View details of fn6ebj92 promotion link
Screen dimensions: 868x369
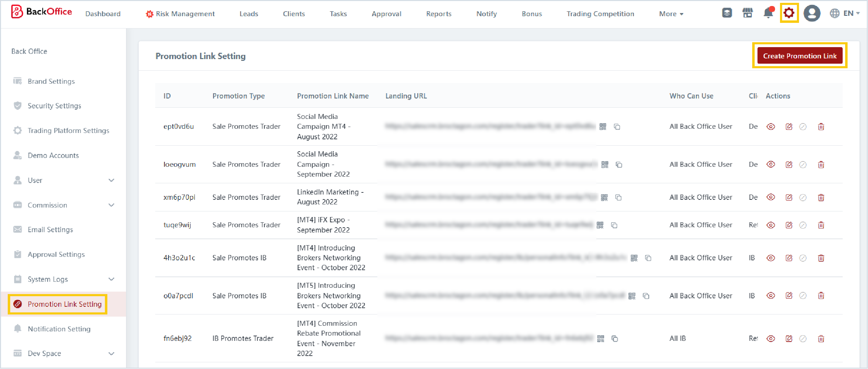click(771, 339)
